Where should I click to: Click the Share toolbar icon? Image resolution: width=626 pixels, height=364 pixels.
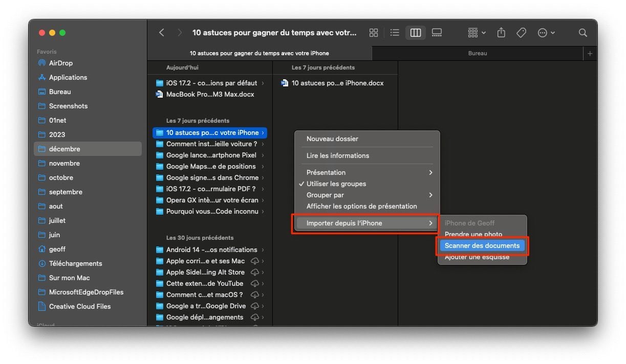[501, 33]
